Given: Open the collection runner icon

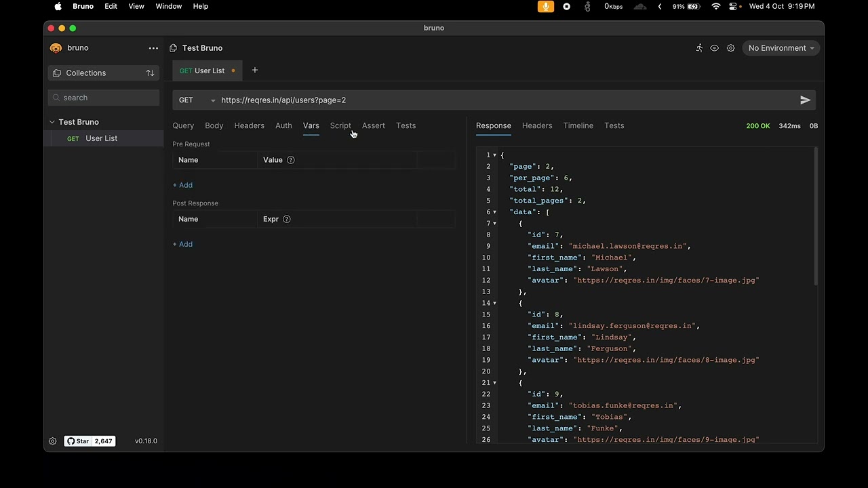Looking at the screenshot, I should coord(699,48).
